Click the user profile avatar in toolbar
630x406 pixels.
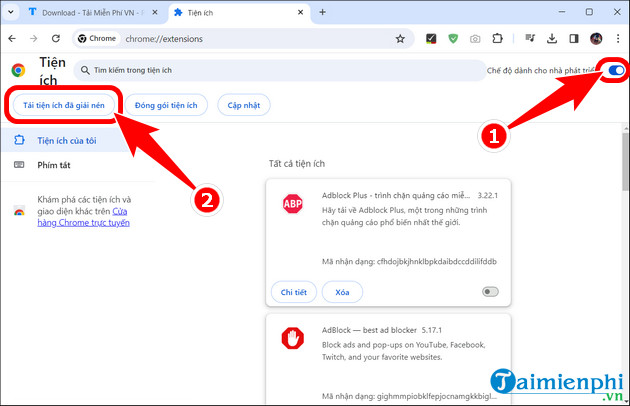pos(596,39)
